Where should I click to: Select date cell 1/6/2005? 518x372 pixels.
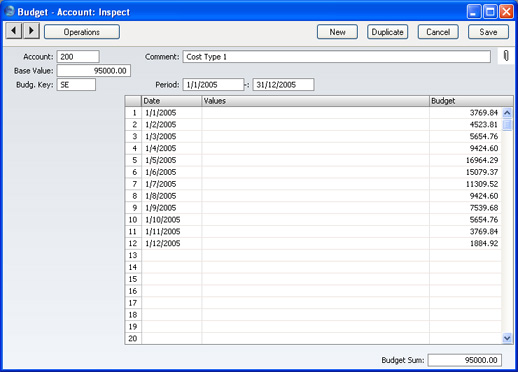[172, 172]
